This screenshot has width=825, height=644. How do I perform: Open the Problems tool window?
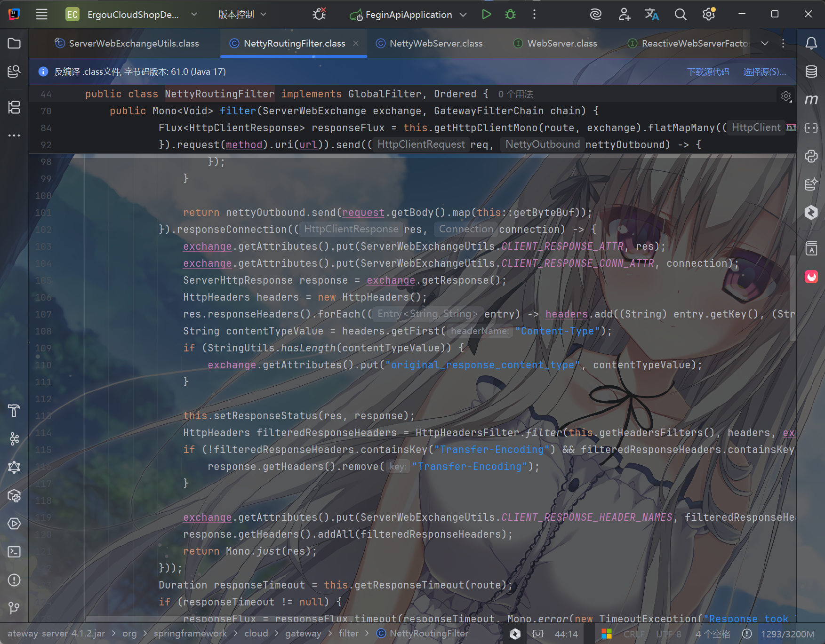coord(14,580)
